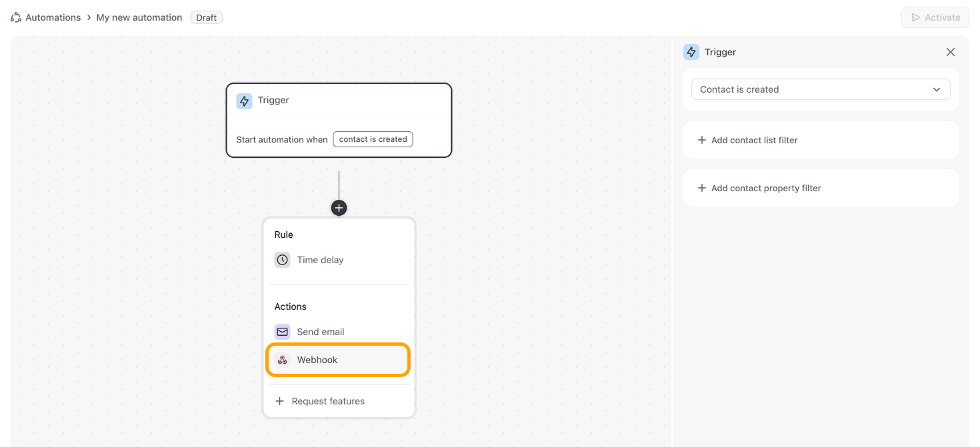
Task: Select the 'contact is created' chip in the Trigger node
Action: tap(373, 139)
